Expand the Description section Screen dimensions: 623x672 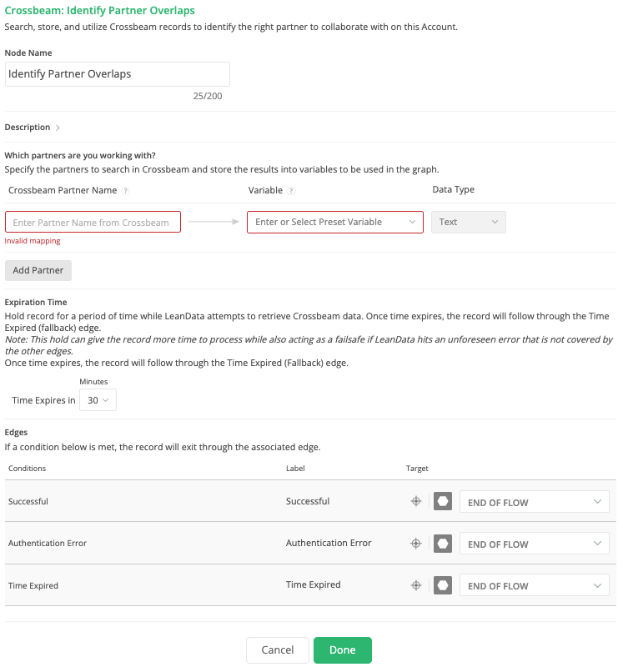[58, 128]
